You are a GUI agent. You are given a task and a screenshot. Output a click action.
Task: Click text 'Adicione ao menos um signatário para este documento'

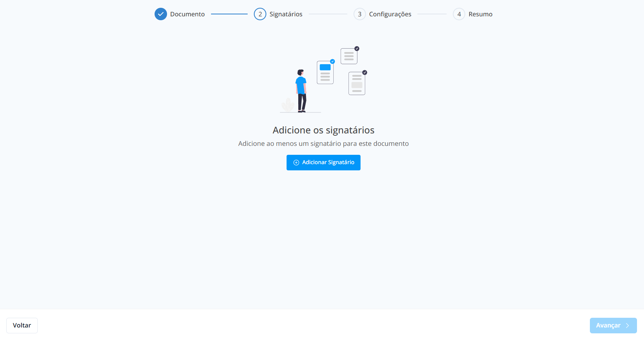[x=324, y=144]
